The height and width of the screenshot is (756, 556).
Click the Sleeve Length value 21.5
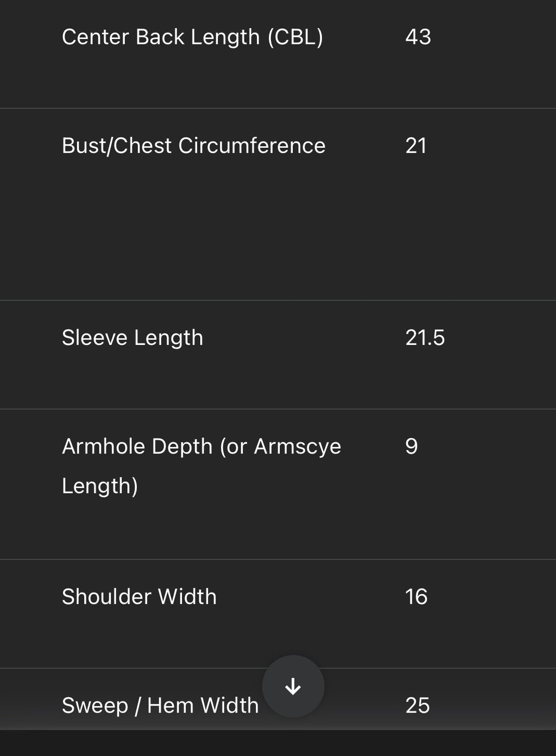(425, 338)
